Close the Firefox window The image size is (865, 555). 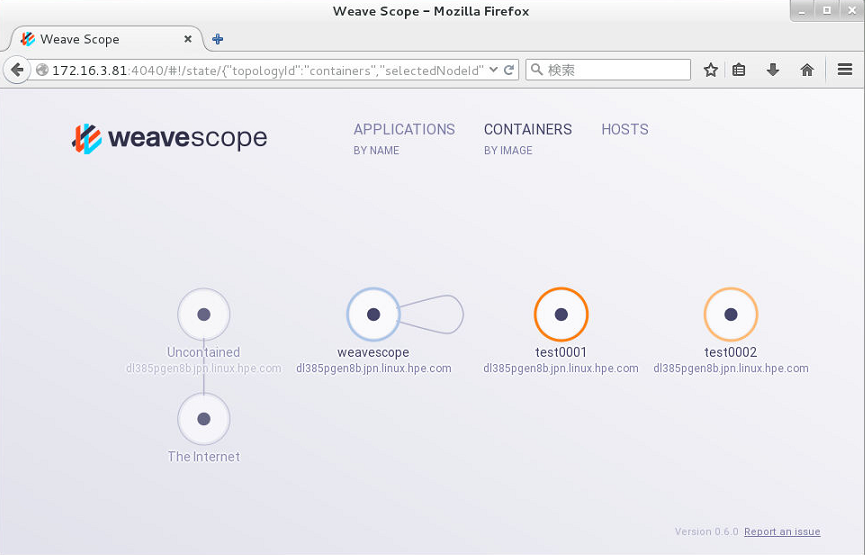(852, 11)
